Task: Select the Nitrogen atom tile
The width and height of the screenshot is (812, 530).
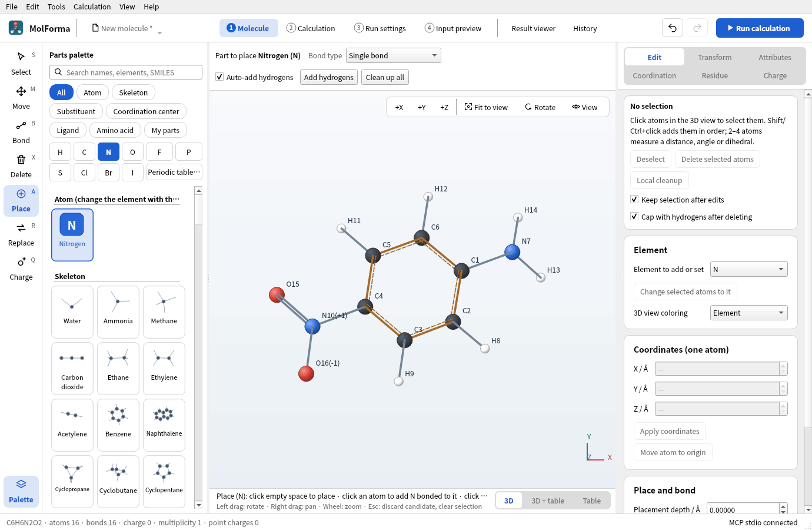Action: point(72,235)
